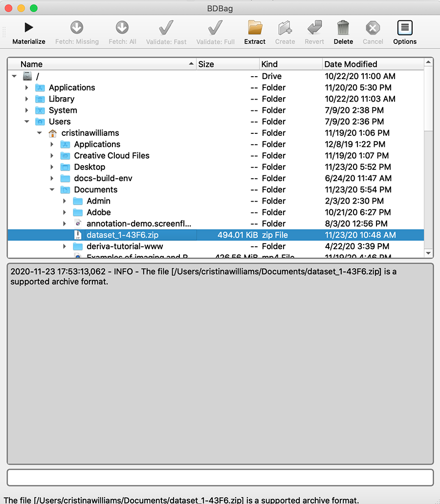
Task: Click the Validate: Fast checkmark icon
Action: pos(166,28)
